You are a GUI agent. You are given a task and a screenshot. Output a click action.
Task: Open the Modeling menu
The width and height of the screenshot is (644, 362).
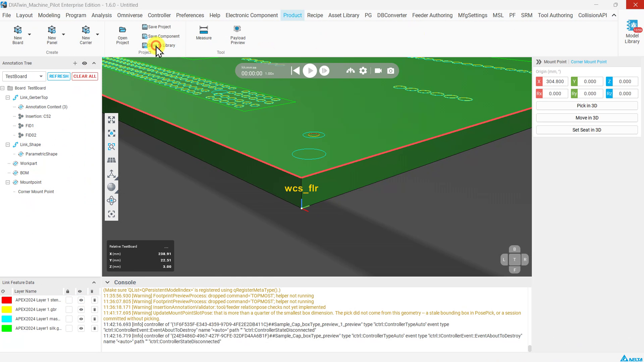[x=49, y=15]
